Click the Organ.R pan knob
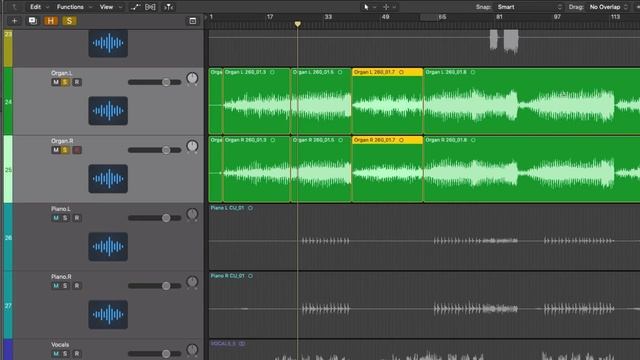Image resolution: width=640 pixels, height=360 pixels. [192, 146]
